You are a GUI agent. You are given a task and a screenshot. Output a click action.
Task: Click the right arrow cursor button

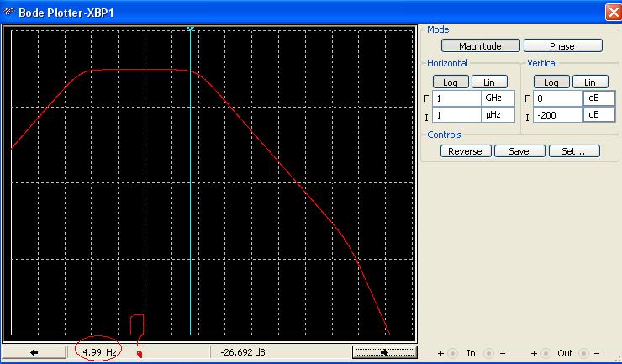click(x=383, y=352)
